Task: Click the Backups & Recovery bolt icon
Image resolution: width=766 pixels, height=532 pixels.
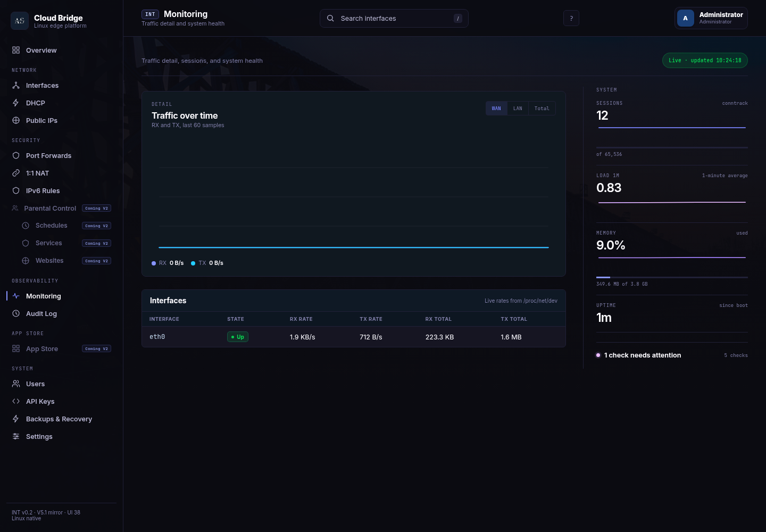Action: [x=16, y=419]
